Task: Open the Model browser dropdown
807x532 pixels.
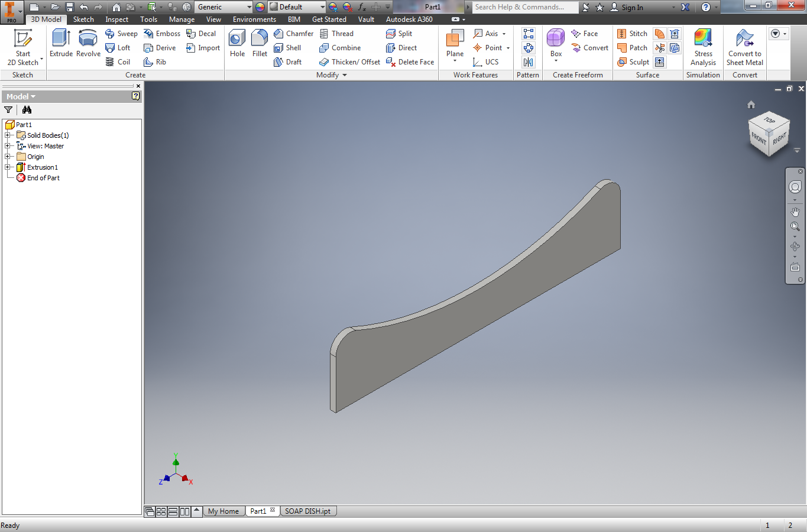Action: point(21,96)
